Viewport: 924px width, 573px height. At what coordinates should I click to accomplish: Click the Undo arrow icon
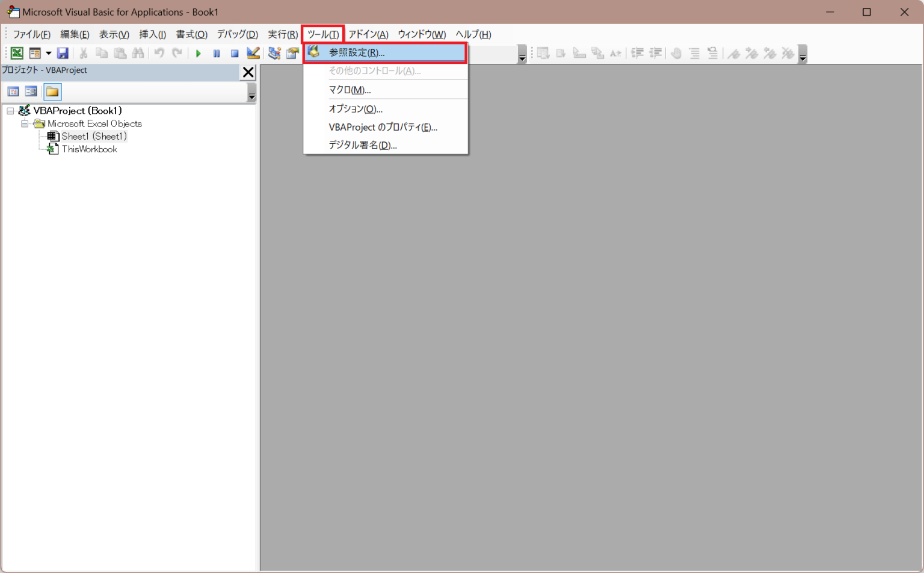pyautogui.click(x=159, y=53)
